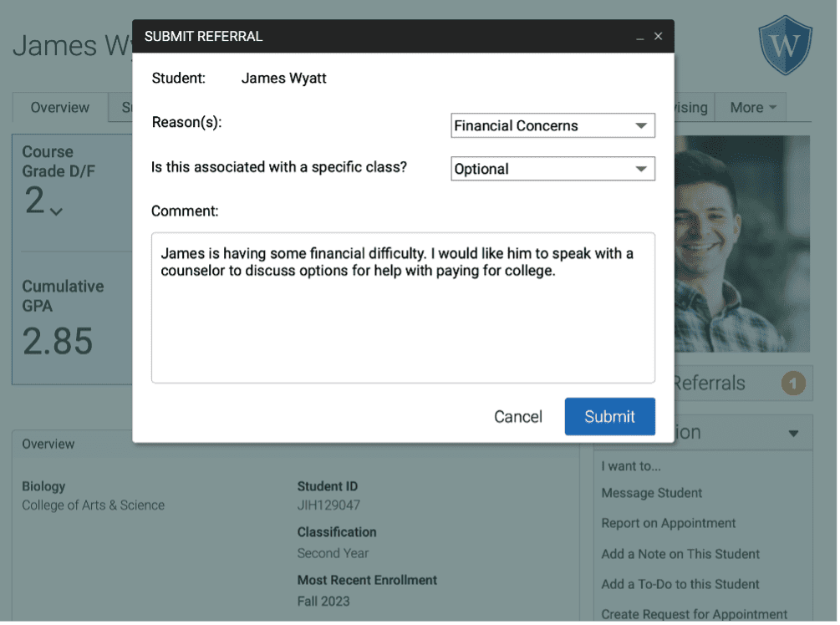
Task: Open the Reason(s) dropdown showing Financial Concerns
Action: pos(552,125)
